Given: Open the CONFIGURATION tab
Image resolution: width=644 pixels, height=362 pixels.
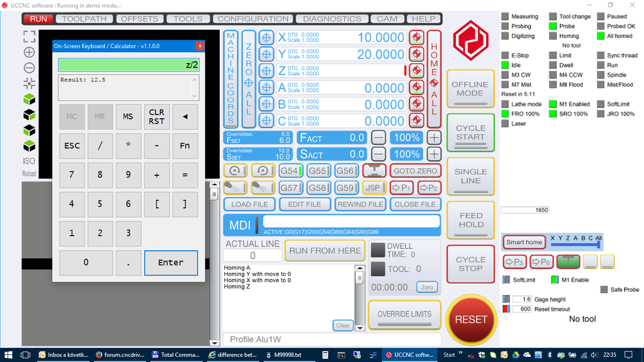Looking at the screenshot, I should tap(252, 19).
